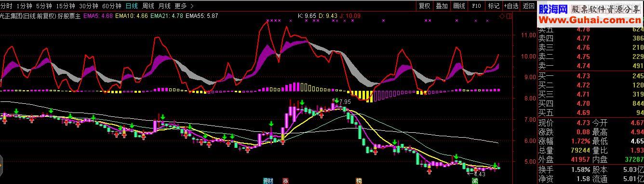This screenshot has height=184, width=644.
Task: Select the 15分钟 period tab
Action: point(65,6)
